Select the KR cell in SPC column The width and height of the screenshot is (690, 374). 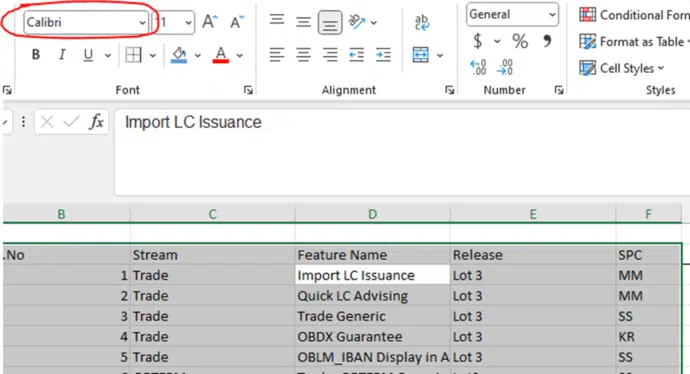tap(649, 337)
